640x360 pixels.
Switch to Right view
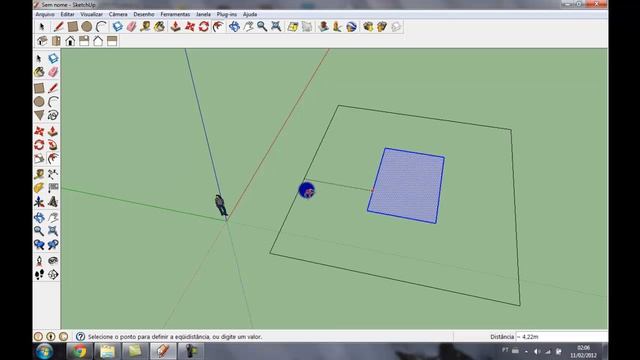(x=84, y=41)
